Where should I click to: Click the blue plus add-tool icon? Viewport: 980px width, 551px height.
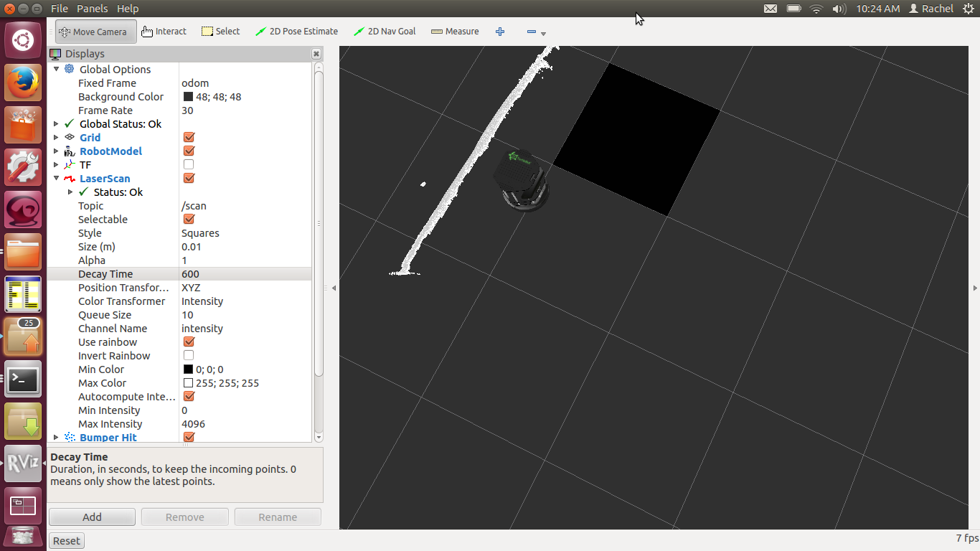[x=500, y=32]
